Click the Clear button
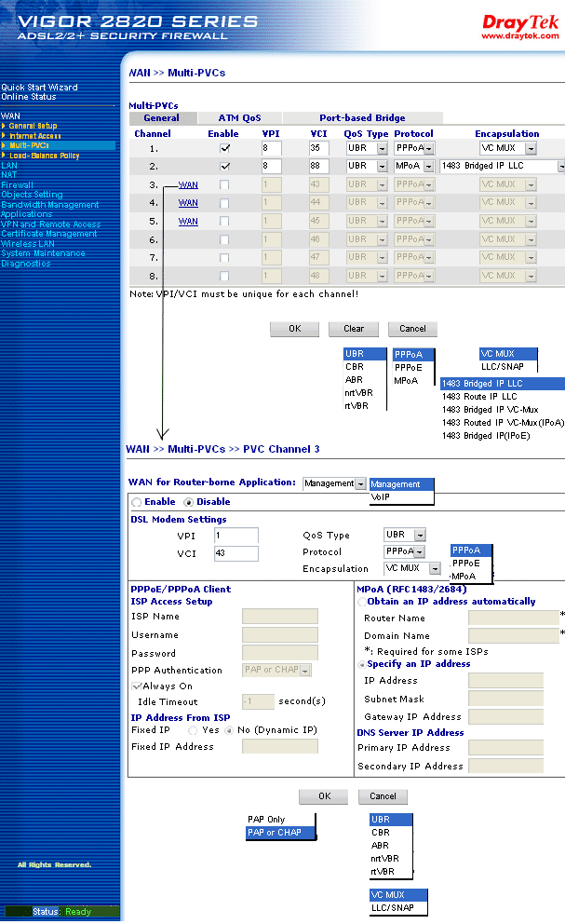The width and height of the screenshot is (565, 924). click(x=354, y=329)
